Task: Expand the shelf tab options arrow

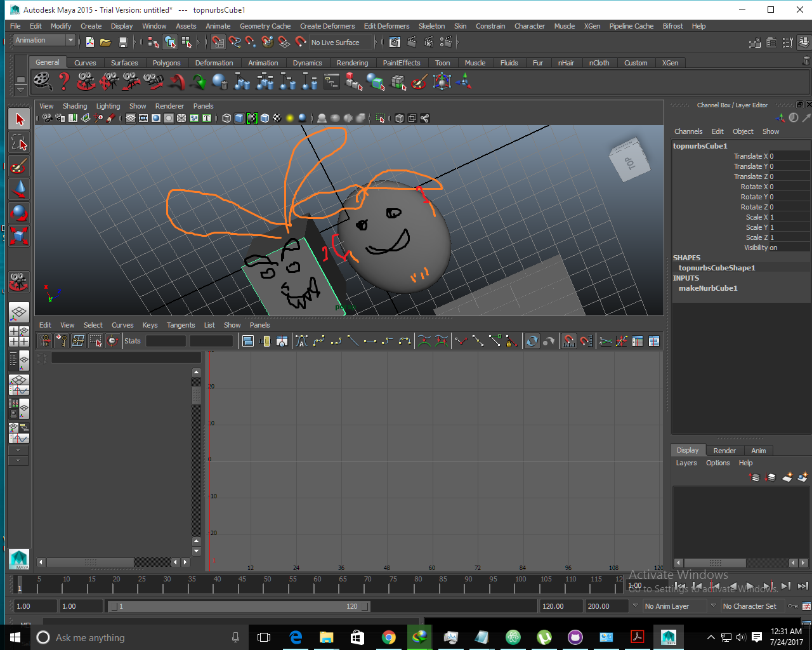Action: [20, 90]
